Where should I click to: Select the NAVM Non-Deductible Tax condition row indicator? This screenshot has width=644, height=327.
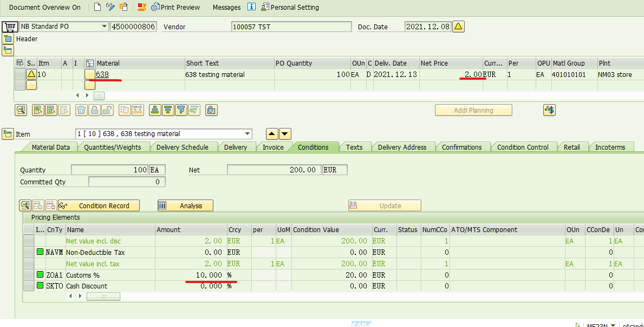40,252
